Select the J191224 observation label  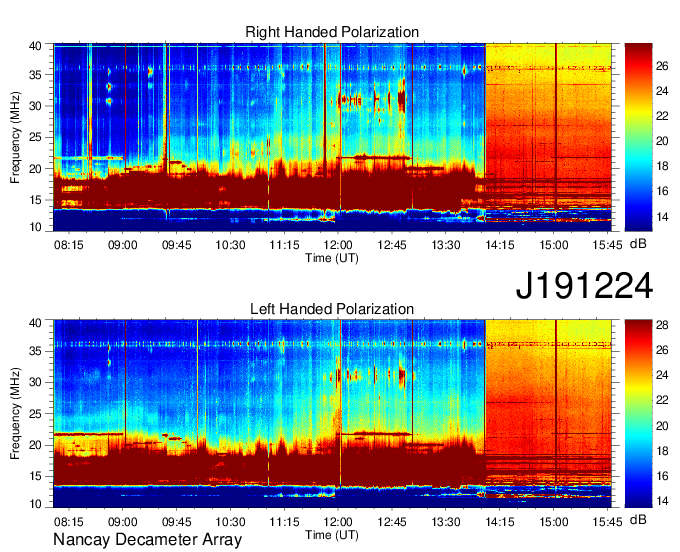(x=584, y=286)
